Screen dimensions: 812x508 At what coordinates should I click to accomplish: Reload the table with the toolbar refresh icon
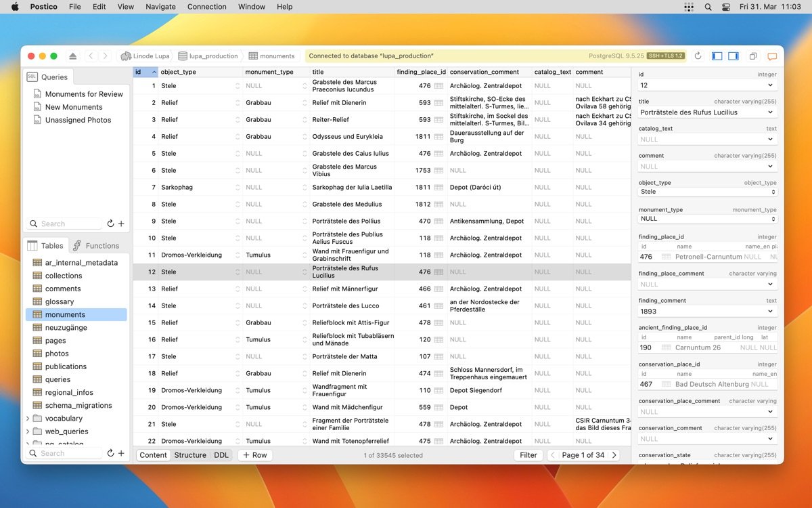point(698,56)
